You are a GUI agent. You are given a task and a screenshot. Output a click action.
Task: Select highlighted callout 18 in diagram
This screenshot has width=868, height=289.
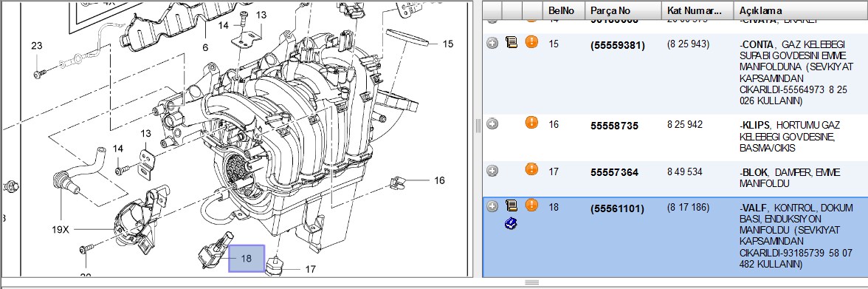tap(247, 258)
